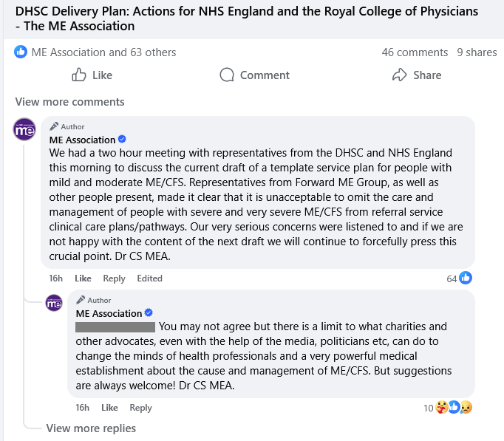
Task: Reply to the first ME Association comment
Action: pos(114,278)
